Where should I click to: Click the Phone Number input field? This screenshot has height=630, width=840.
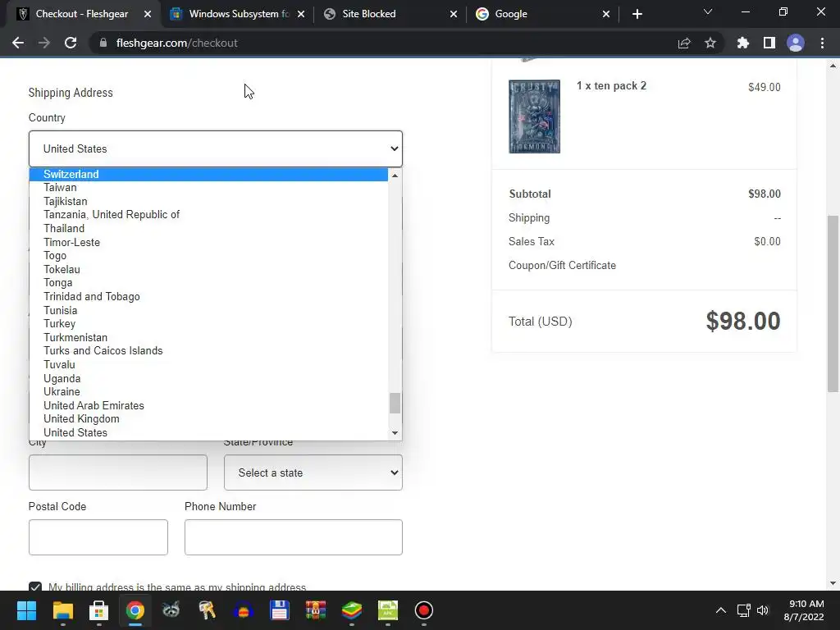(294, 537)
